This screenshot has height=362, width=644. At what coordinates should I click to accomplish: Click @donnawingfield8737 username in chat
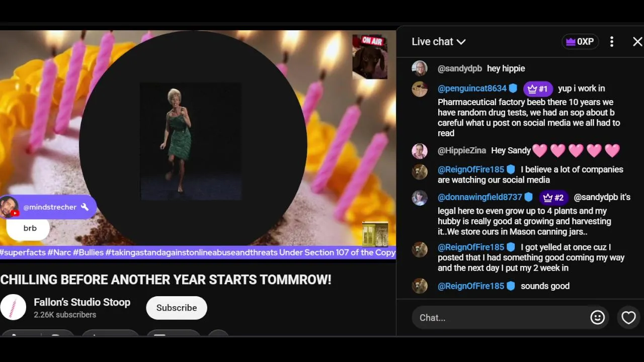pyautogui.click(x=480, y=197)
